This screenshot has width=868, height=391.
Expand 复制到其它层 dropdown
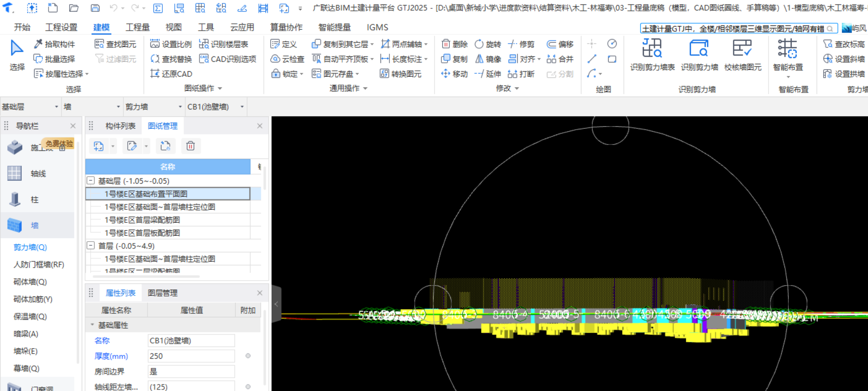click(372, 45)
